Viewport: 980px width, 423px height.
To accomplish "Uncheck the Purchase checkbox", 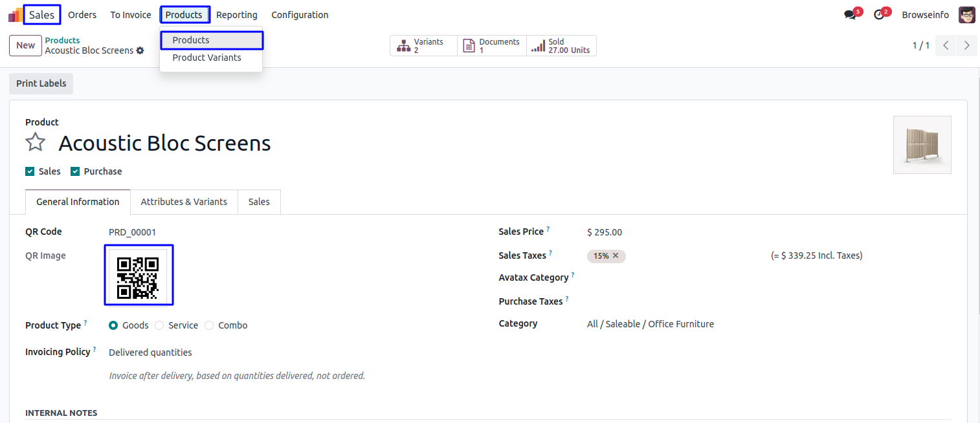I will click(x=75, y=171).
